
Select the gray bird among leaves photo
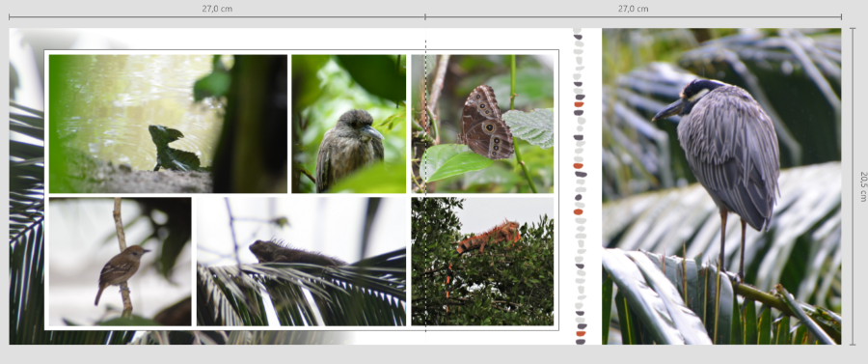[x=349, y=124]
